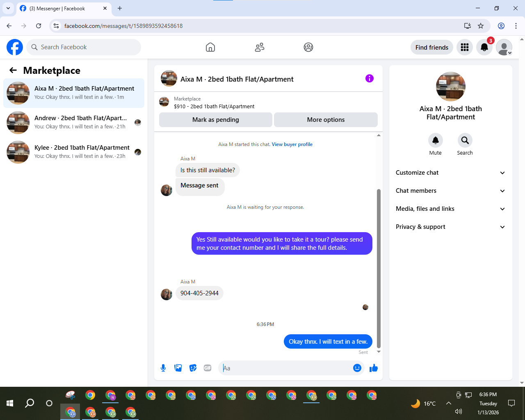Show hidden system tray icons
The width and height of the screenshot is (525, 420).
449,403
